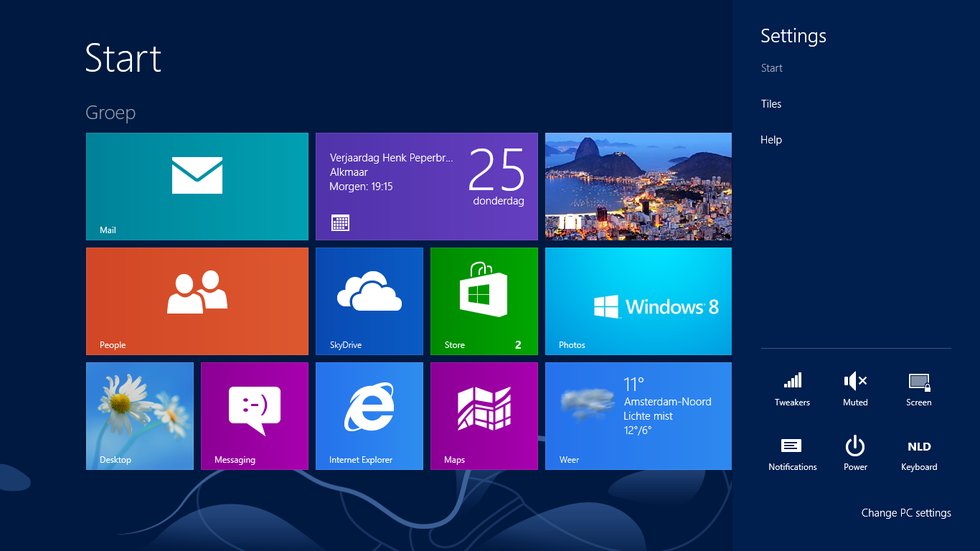Viewport: 980px width, 551px height.
Task: Click the small calendar grid icon
Action: (x=341, y=222)
